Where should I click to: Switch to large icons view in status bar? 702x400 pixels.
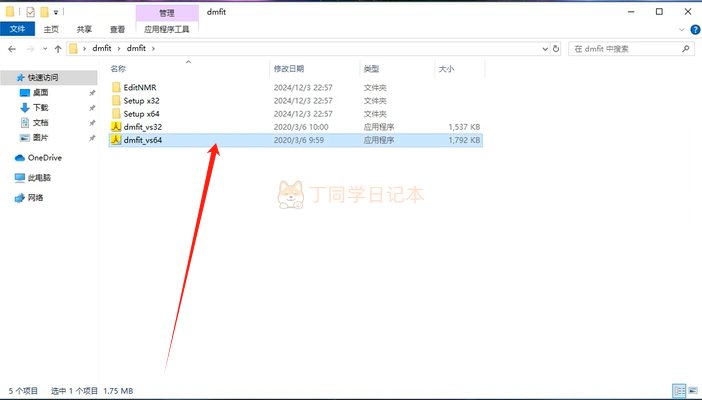(692, 389)
